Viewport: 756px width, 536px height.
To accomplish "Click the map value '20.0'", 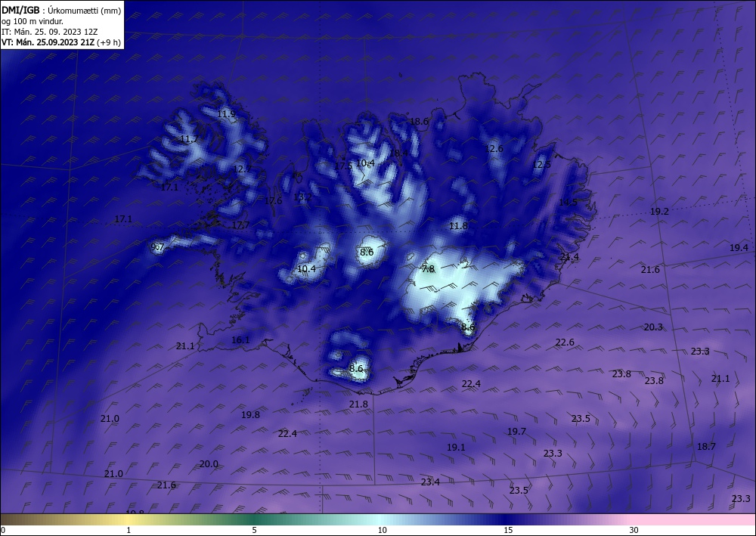I will (x=209, y=464).
